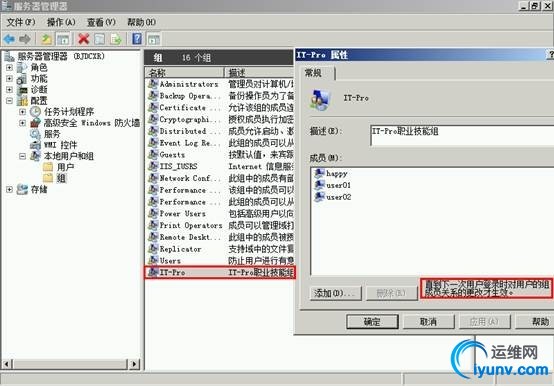Select the IIS_IUSRS group icon

pos(153,166)
